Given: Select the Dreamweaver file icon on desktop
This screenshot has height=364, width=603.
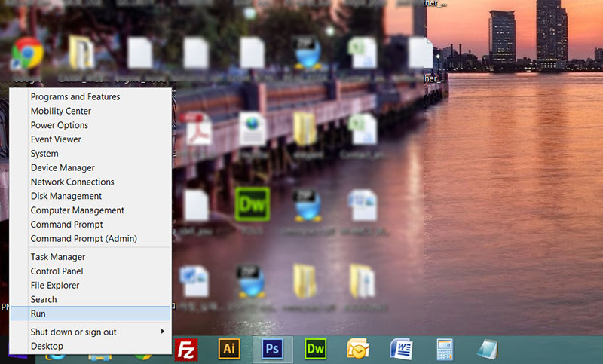Looking at the screenshot, I should pyautogui.click(x=253, y=204).
